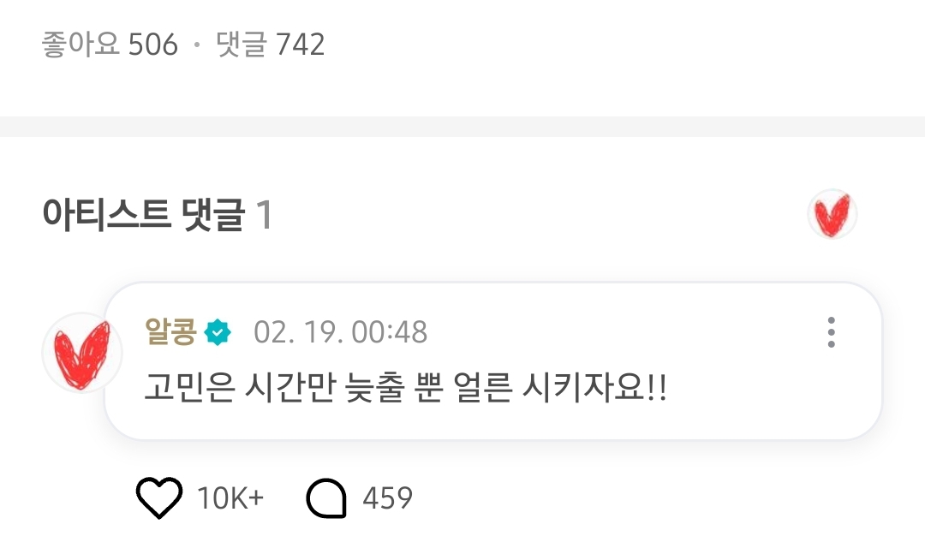Tap the 10K+ like count number
The height and width of the screenshot is (560, 925).
click(x=230, y=498)
